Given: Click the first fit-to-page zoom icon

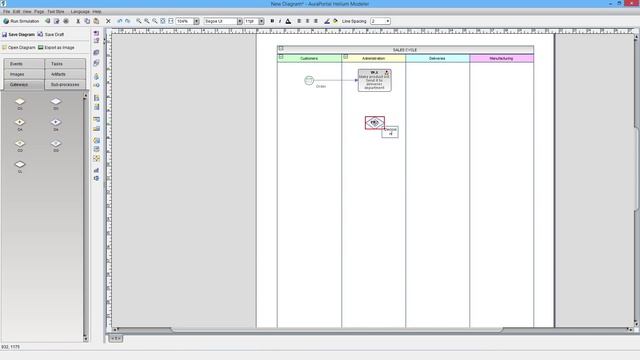Looking at the screenshot, I should click(163, 21).
